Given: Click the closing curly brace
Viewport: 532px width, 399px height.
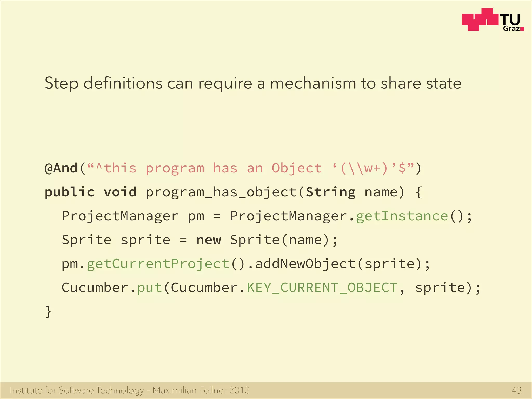Looking at the screenshot, I should pyautogui.click(x=48, y=311).
